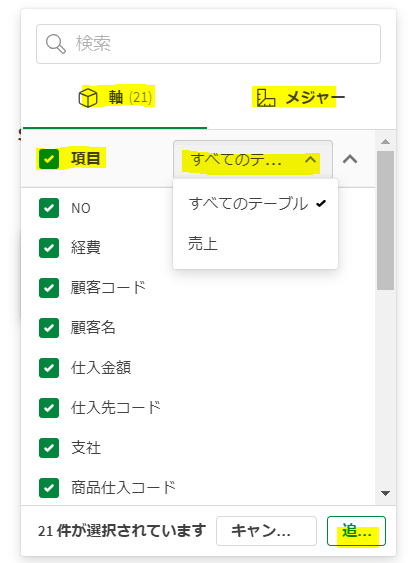Toggle the 経費 checkbox
This screenshot has width=419, height=563.
coord(49,248)
